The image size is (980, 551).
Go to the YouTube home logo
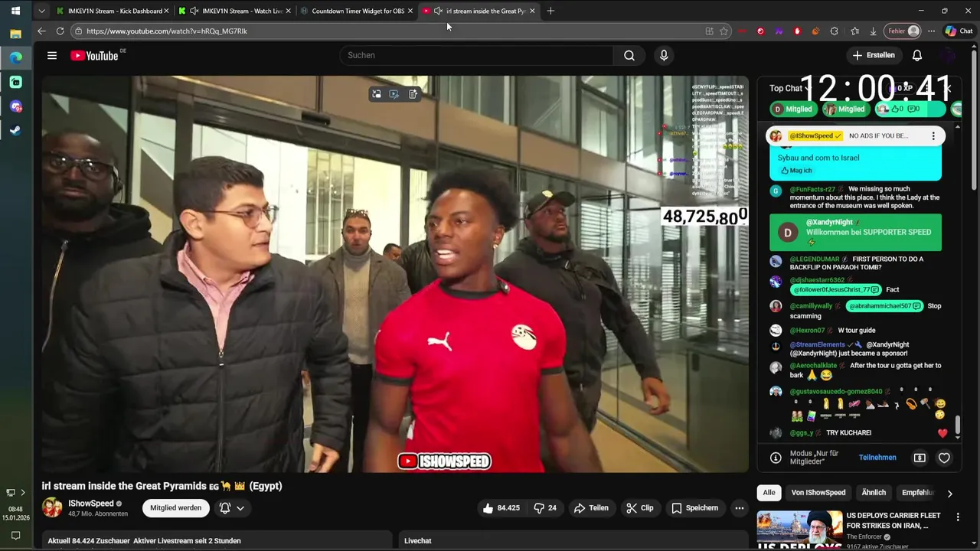[x=94, y=55]
